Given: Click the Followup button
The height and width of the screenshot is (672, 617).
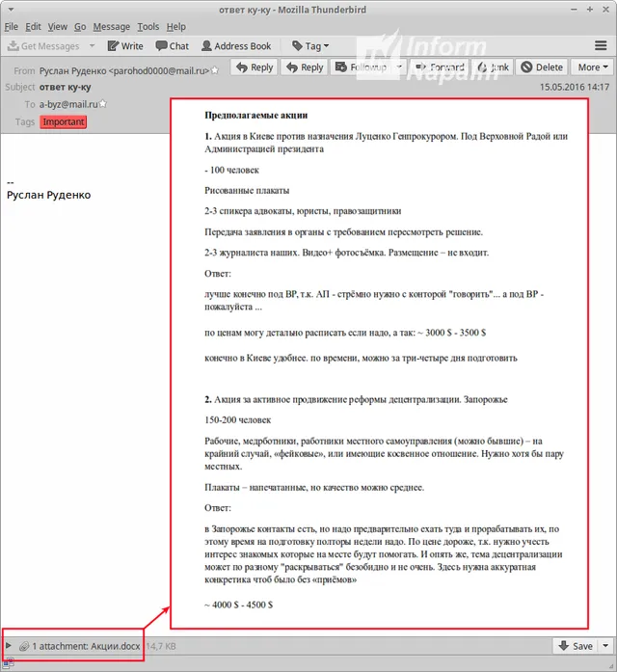Looking at the screenshot, I should [361, 67].
